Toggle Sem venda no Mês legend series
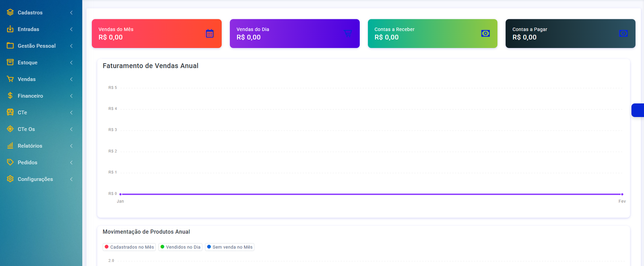This screenshot has height=266, width=644. pyautogui.click(x=229, y=247)
